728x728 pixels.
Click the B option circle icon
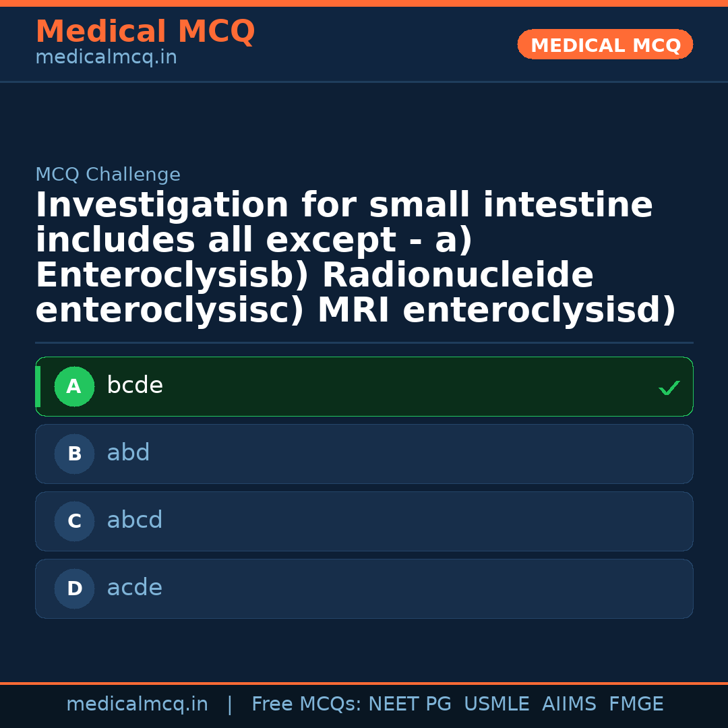pos(74,454)
